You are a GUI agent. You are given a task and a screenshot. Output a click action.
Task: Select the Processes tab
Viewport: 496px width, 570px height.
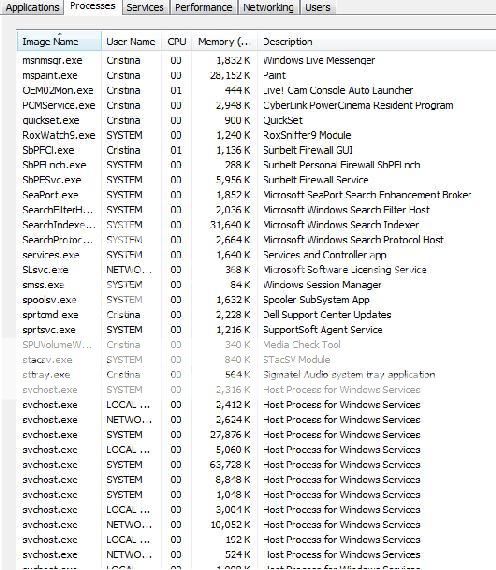coord(93,7)
